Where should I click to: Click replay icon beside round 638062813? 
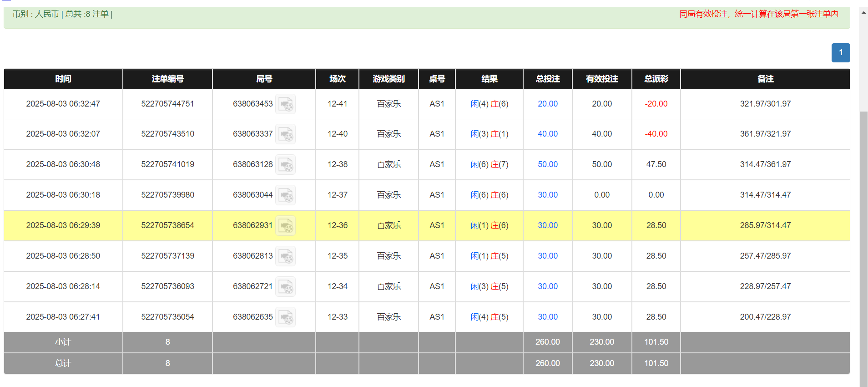click(x=286, y=256)
